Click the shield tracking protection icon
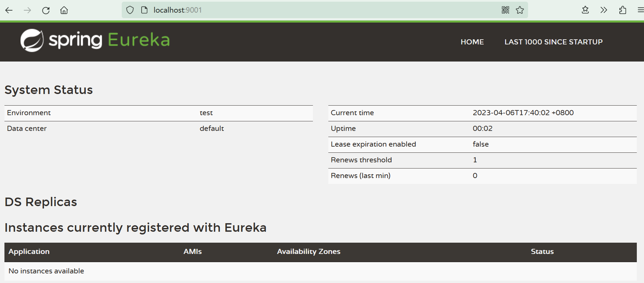644x283 pixels. [130, 10]
